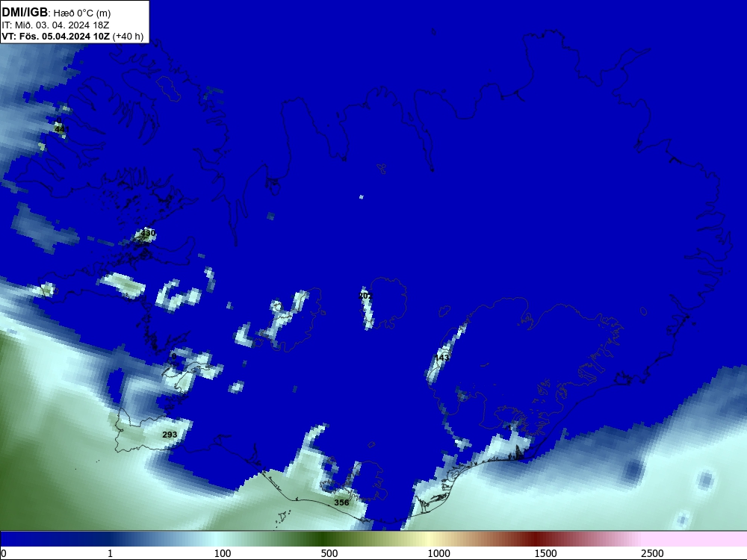Click the '(+40 h)' forecast offset text
747x560 pixels.
[128, 37]
